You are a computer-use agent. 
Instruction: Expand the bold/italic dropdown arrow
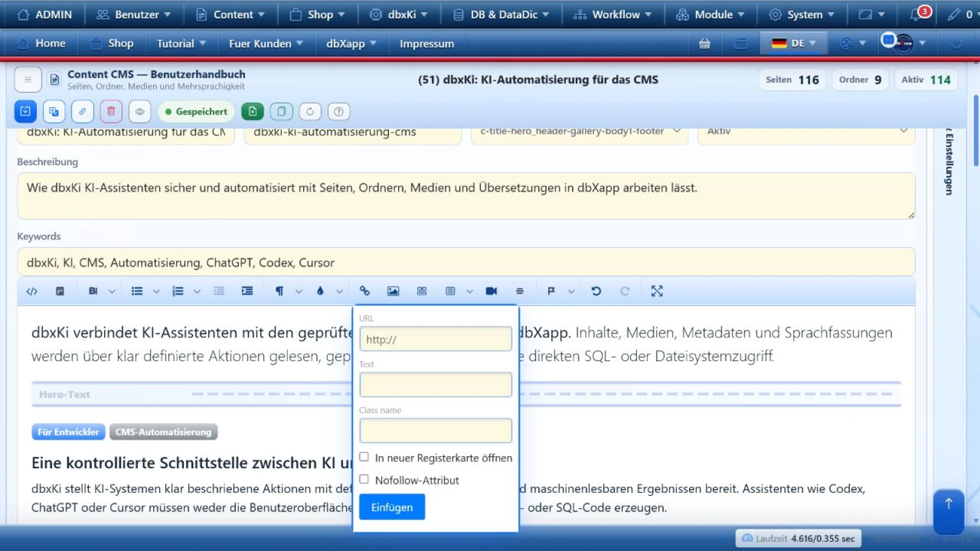click(x=112, y=291)
